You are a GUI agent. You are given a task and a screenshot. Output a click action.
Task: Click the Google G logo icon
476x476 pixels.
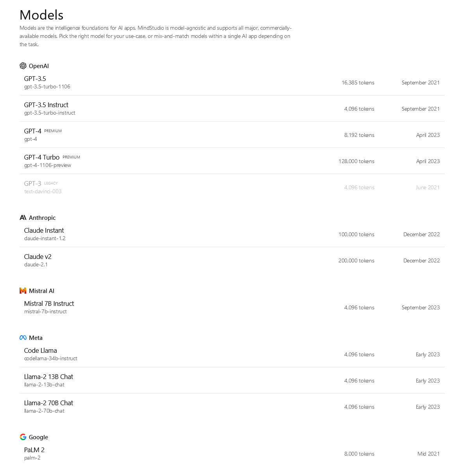pos(23,437)
